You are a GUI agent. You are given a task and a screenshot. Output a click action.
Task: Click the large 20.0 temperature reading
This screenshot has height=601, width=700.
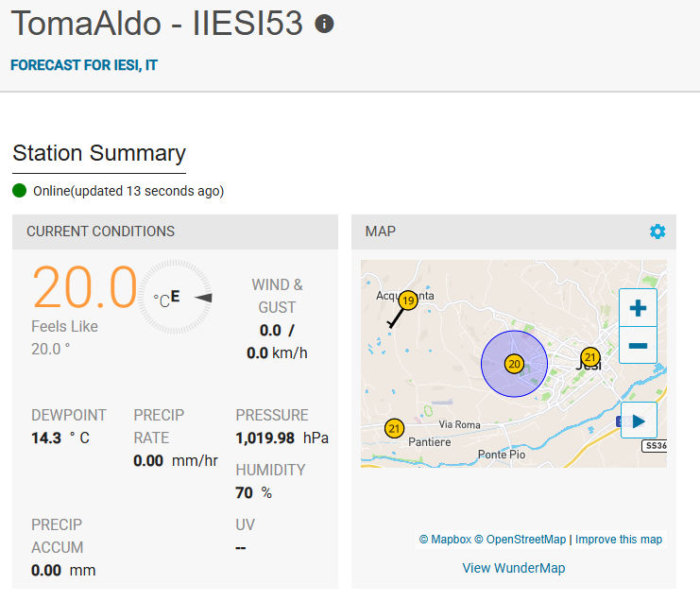click(x=85, y=287)
